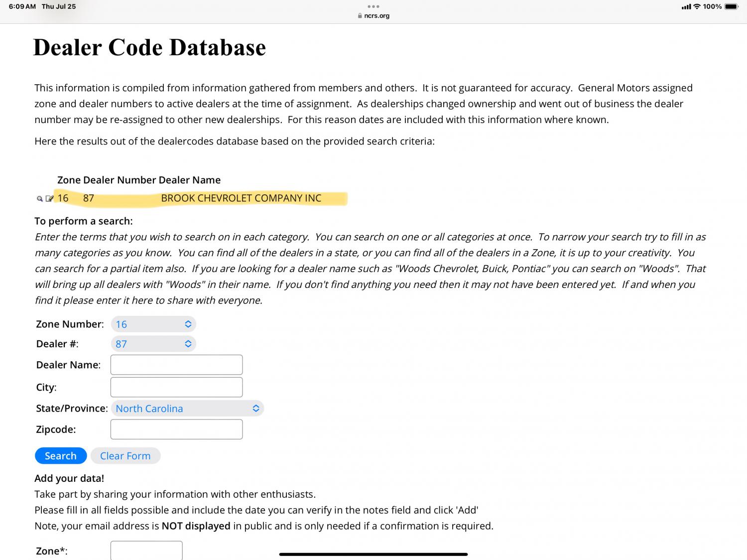This screenshot has width=747, height=560.
Task: Click the magnifier view icon beside zone 16
Action: point(40,199)
